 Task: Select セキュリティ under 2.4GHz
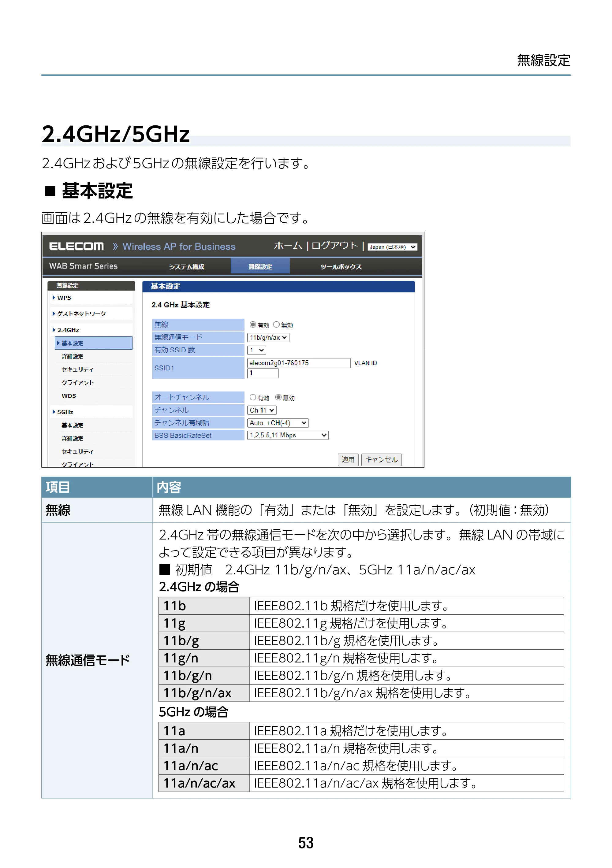click(77, 369)
